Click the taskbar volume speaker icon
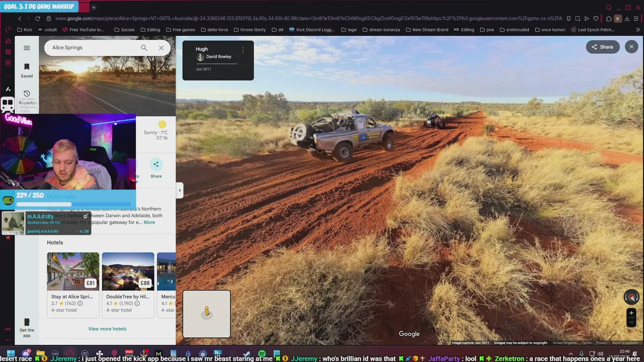The width and height of the screenshot is (644, 362). coord(600,354)
